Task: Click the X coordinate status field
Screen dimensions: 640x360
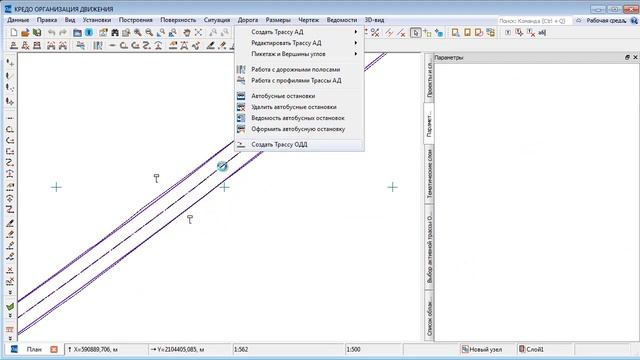Action: 107,349
